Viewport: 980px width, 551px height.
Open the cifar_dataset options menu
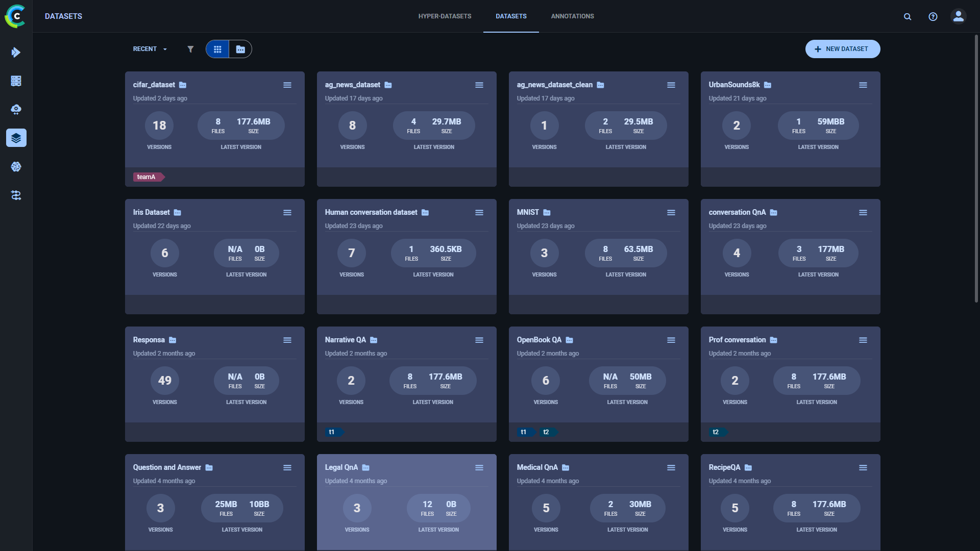(287, 85)
